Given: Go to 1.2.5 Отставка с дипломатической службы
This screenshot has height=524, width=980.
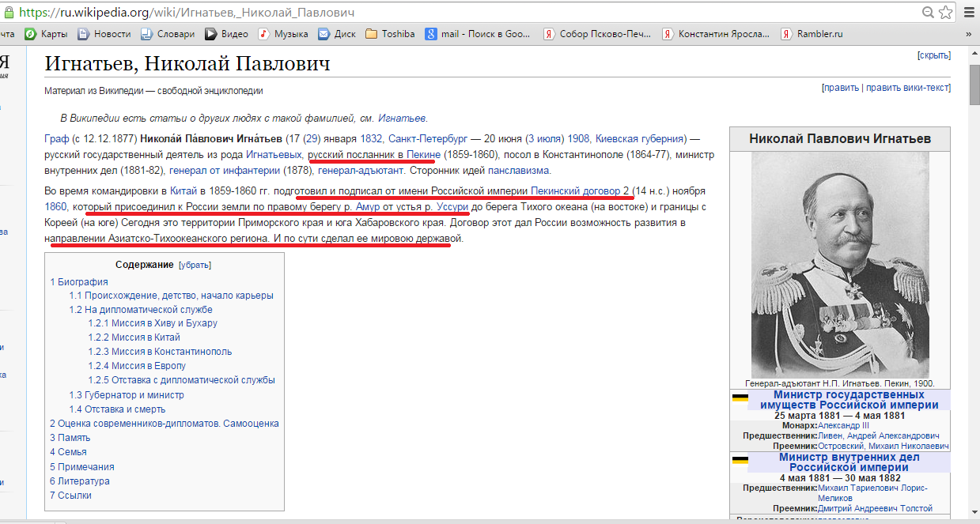Looking at the screenshot, I should click(x=182, y=380).
